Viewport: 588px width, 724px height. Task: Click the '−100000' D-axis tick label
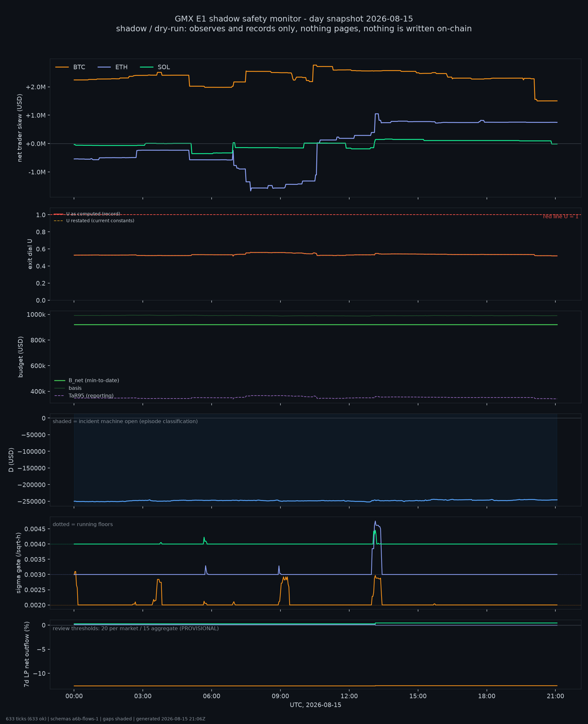click(x=32, y=452)
